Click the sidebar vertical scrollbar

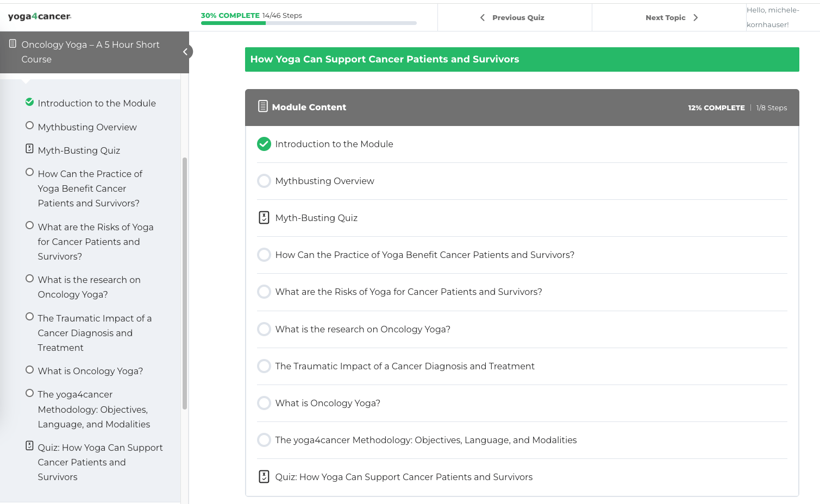tap(185, 282)
